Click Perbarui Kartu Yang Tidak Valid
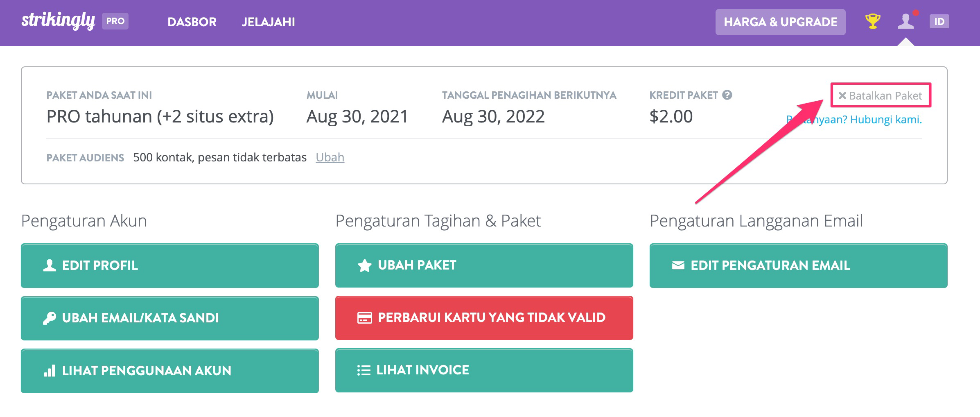The width and height of the screenshot is (980, 417). (x=484, y=318)
